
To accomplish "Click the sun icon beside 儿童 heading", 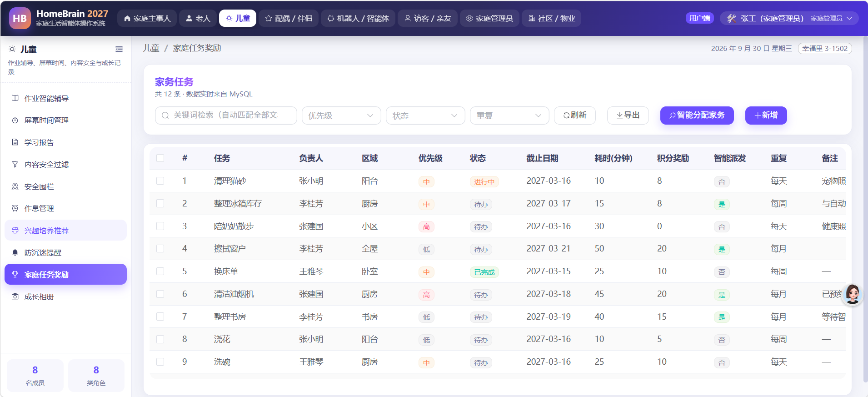I will pyautogui.click(x=12, y=49).
